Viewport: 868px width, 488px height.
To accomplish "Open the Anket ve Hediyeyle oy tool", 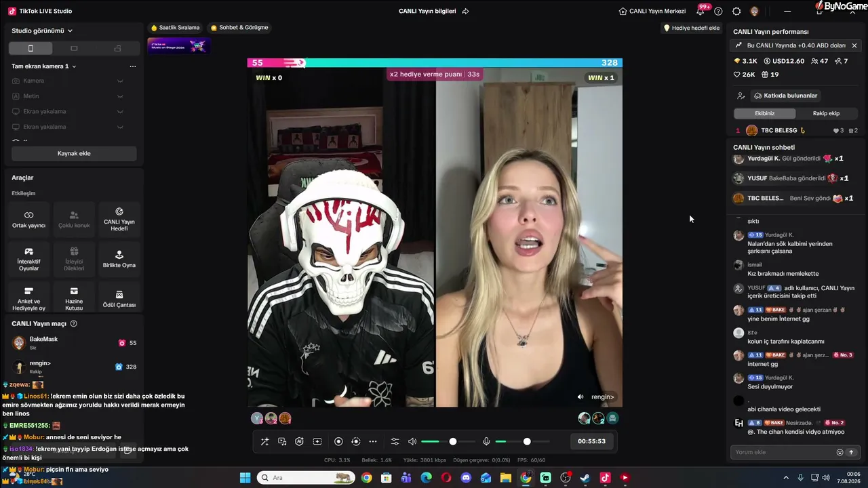I will [28, 299].
